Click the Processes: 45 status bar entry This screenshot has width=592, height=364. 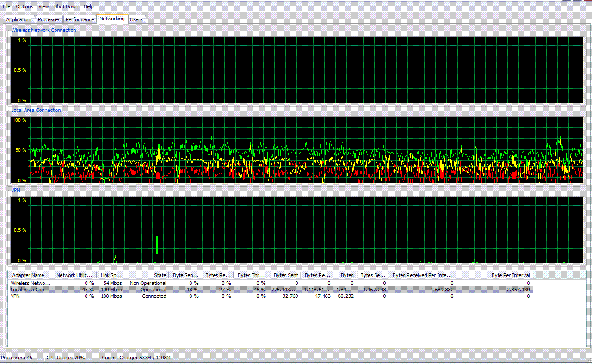[x=17, y=358]
